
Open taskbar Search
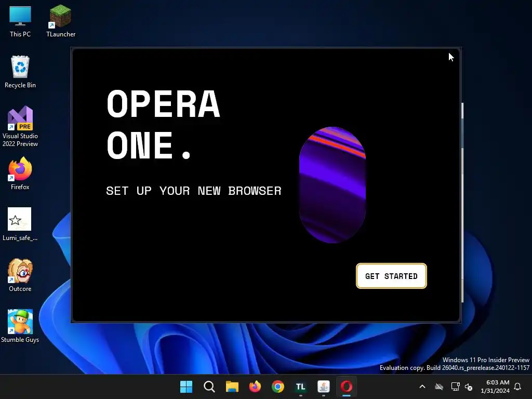pos(209,387)
